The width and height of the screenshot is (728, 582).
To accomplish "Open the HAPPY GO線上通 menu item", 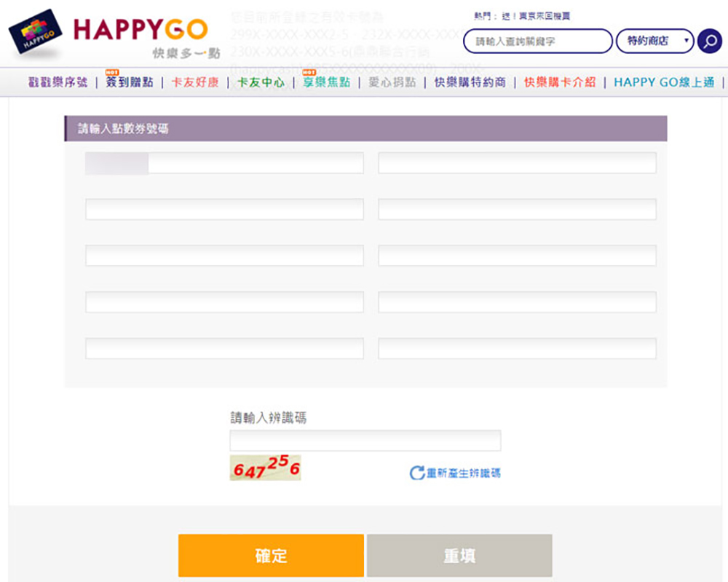I will [664, 82].
